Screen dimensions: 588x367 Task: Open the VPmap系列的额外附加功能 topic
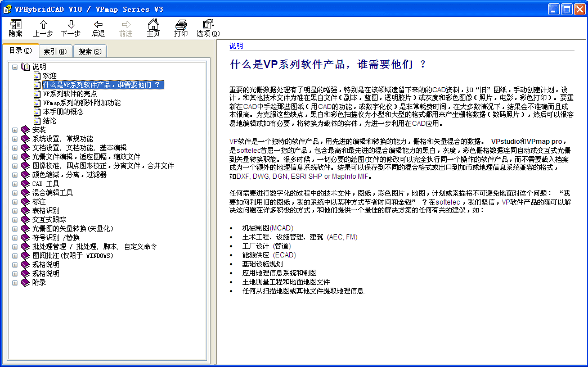(82, 103)
